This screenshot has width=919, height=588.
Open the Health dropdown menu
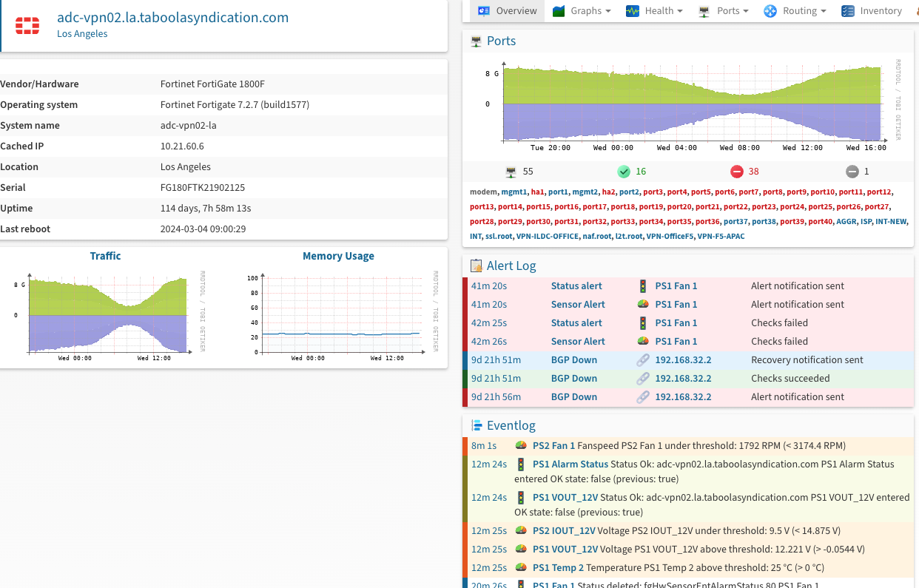point(653,11)
